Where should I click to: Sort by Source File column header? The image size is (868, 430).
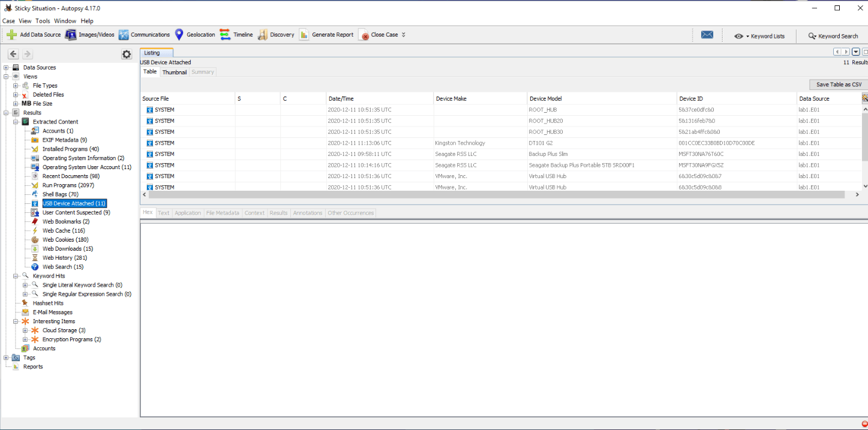pyautogui.click(x=188, y=98)
